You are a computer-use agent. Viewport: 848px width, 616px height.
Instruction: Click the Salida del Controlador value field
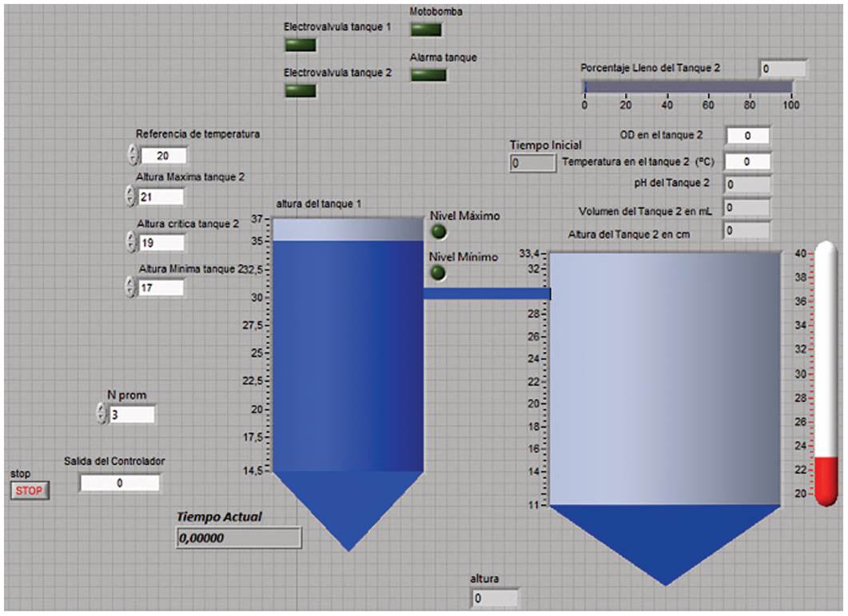pos(119,483)
